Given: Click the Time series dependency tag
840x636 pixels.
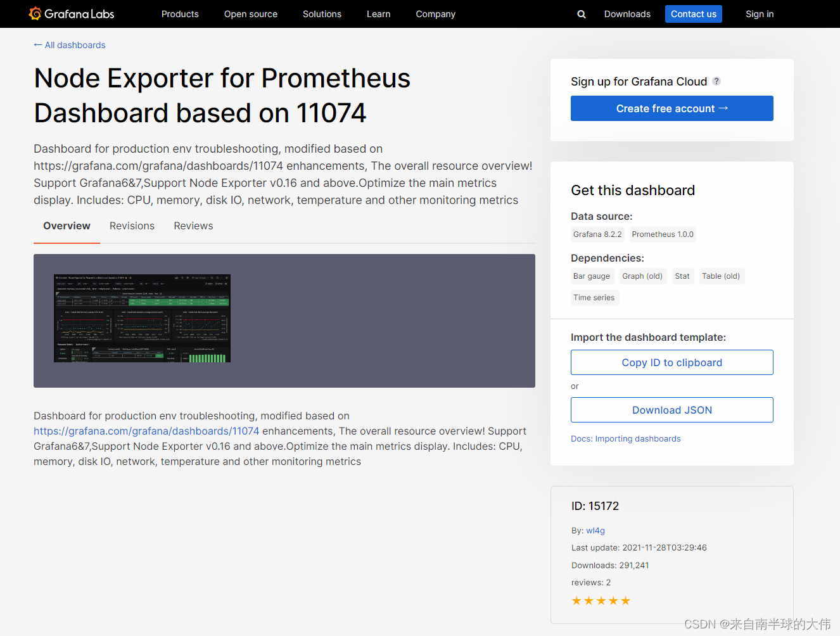Looking at the screenshot, I should [594, 298].
